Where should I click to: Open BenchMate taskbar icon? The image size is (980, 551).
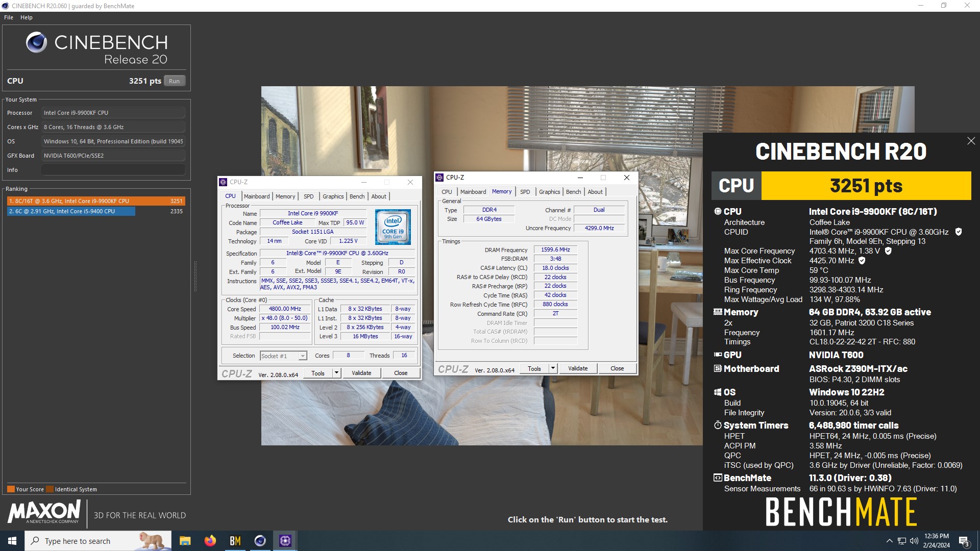pyautogui.click(x=235, y=541)
